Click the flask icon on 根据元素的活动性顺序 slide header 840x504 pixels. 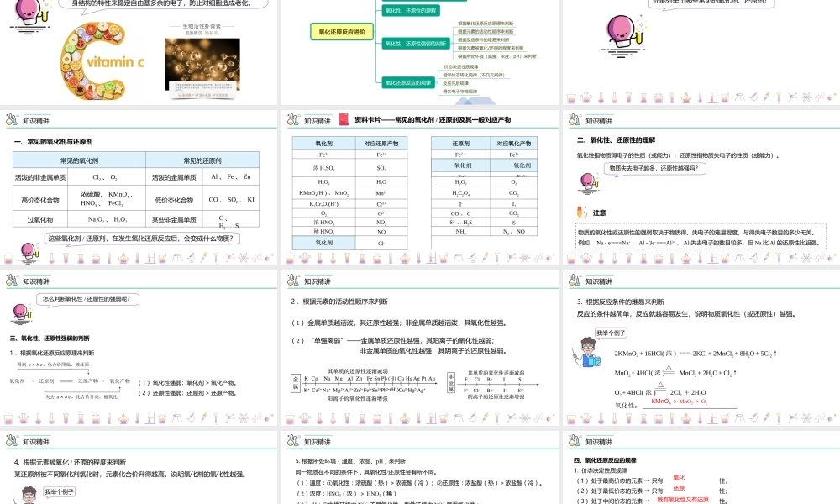click(292, 280)
